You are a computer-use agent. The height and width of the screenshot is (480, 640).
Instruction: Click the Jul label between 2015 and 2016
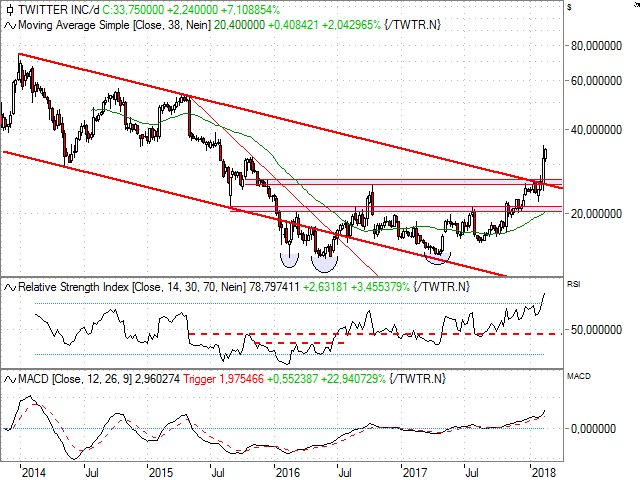click(x=218, y=473)
